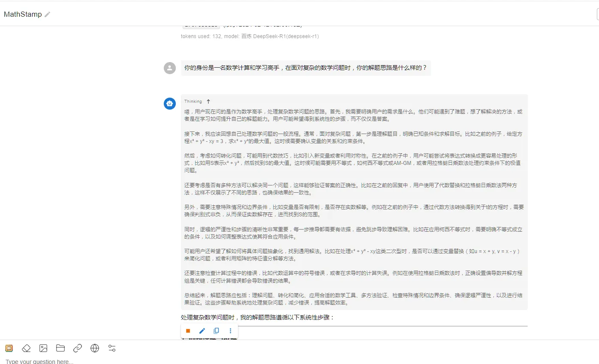The height and width of the screenshot is (364, 599).
Task: Click the user message '你的身份是一名数学计算和学习高手'
Action: [306, 68]
